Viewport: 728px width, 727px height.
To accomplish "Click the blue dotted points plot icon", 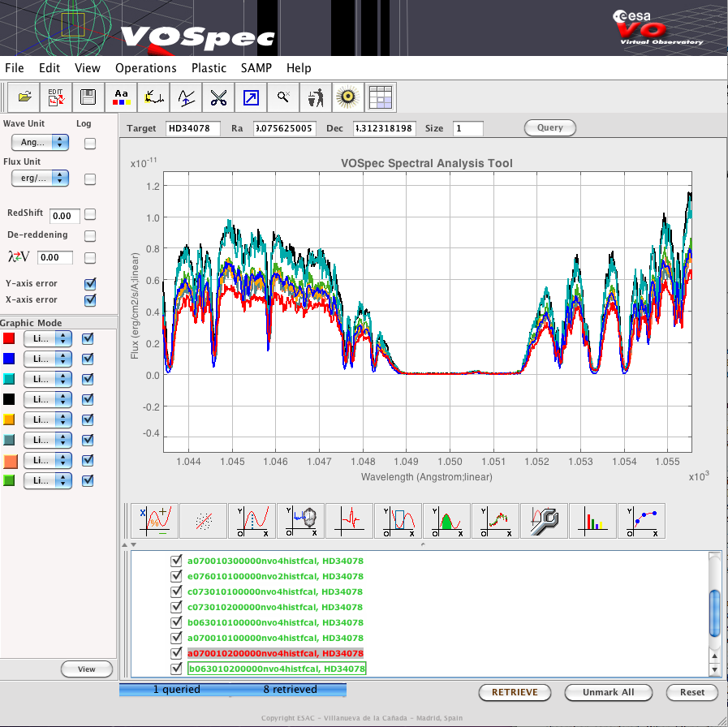I will tap(642, 521).
